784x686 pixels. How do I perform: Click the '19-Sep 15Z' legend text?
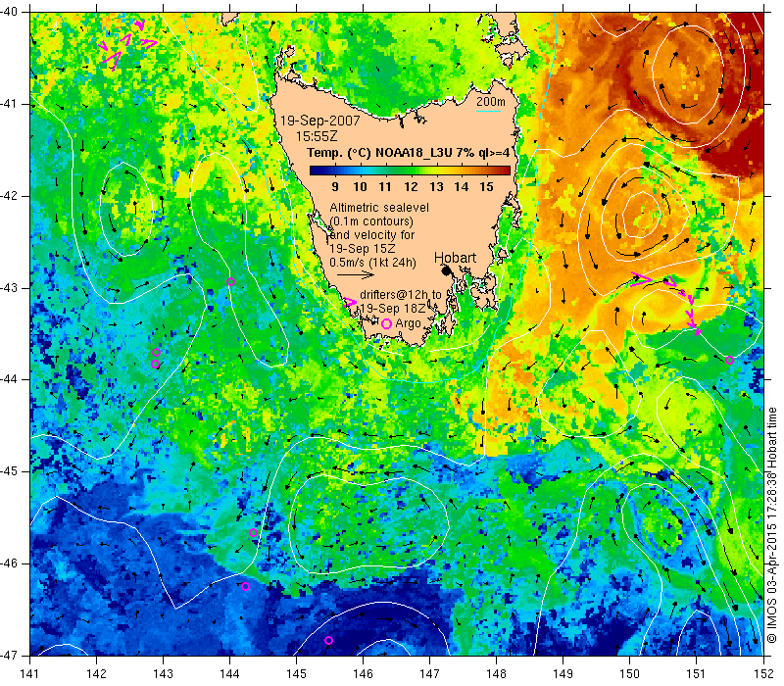[x=363, y=249]
